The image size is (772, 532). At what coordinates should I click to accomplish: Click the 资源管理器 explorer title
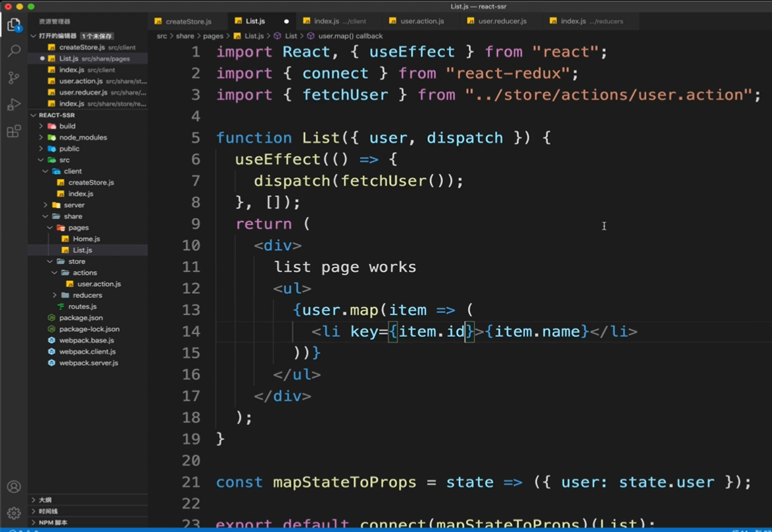coord(54,22)
